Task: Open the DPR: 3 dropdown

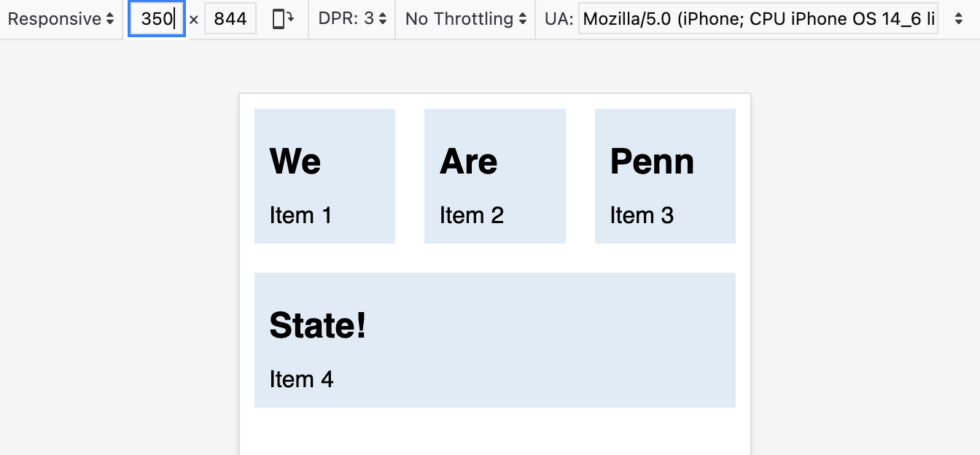Action: [x=353, y=19]
